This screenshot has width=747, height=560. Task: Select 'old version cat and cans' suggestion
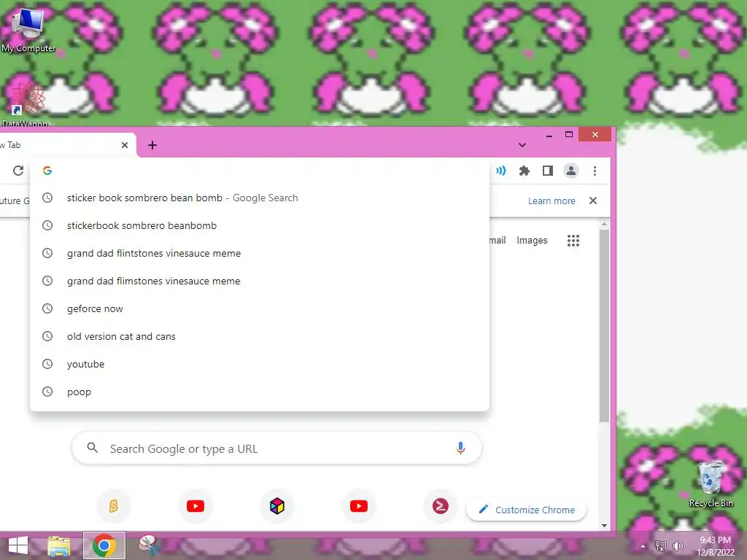click(x=259, y=336)
